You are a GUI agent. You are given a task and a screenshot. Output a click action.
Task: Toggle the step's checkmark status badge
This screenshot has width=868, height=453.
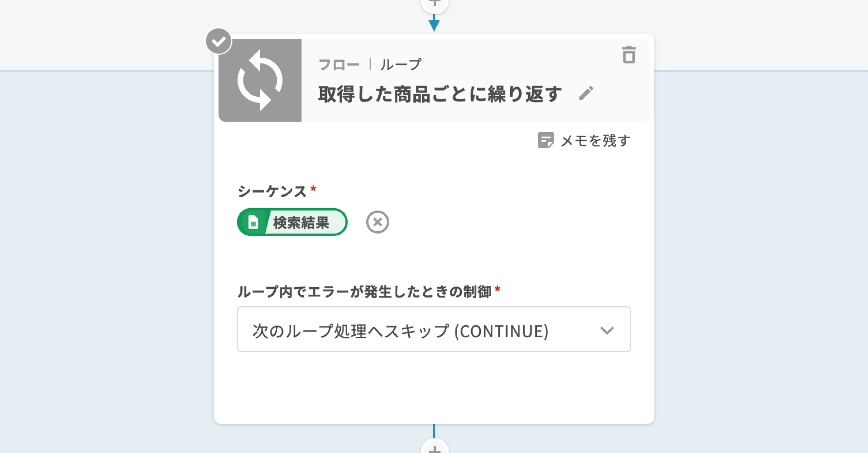click(x=219, y=41)
